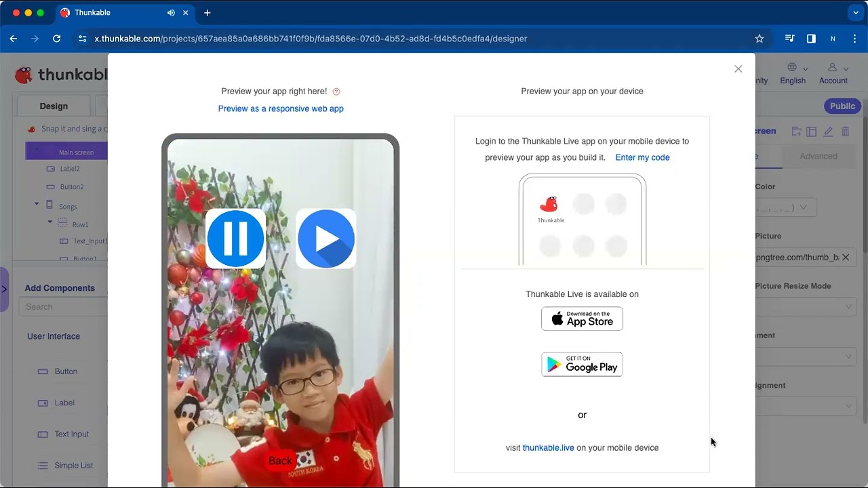Switch to the Design tab
Screen dimensions: 868x488
tap(54, 106)
